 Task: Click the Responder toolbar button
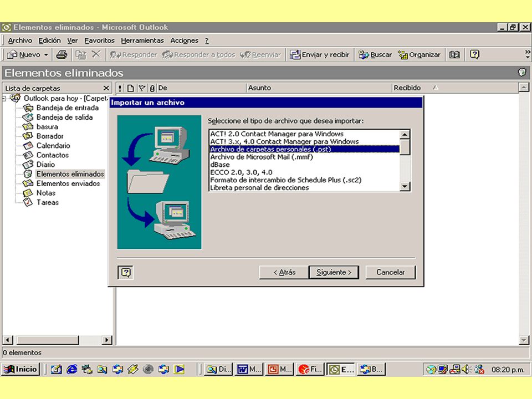coord(134,55)
